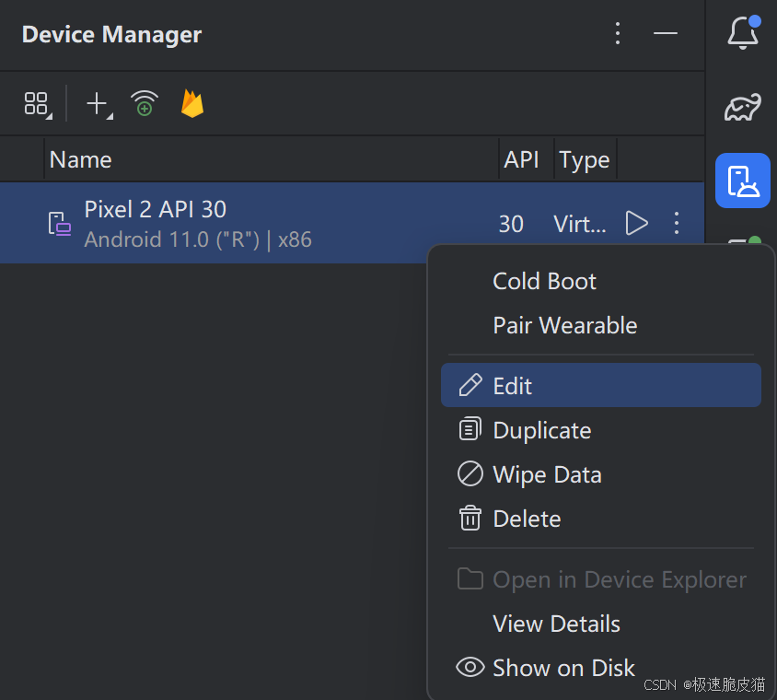This screenshot has width=777, height=700.
Task: Open the add device plus dropdown
Action: (x=99, y=105)
